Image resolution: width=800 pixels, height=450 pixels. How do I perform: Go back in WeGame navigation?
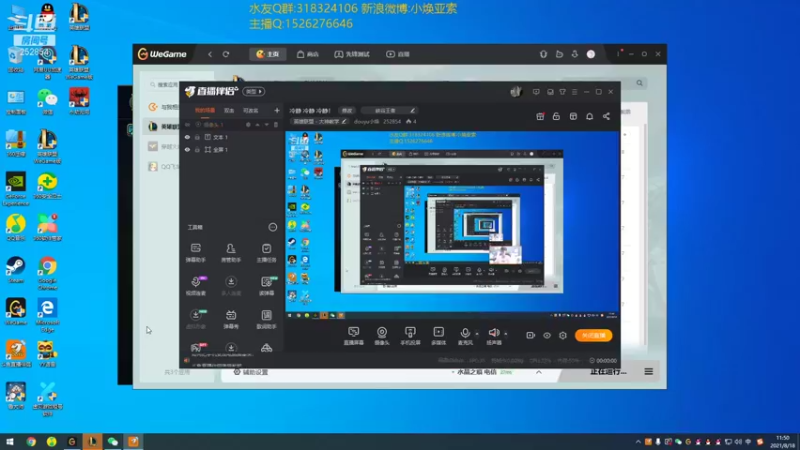click(x=210, y=54)
